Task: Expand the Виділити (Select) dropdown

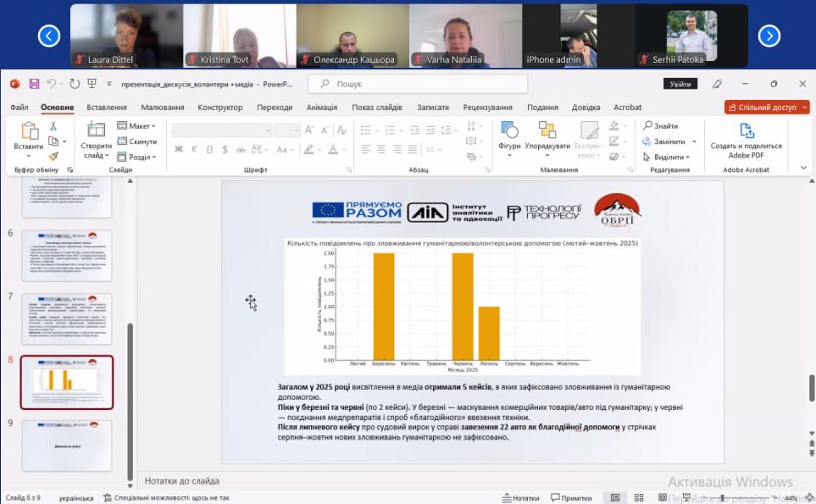Action: point(669,157)
